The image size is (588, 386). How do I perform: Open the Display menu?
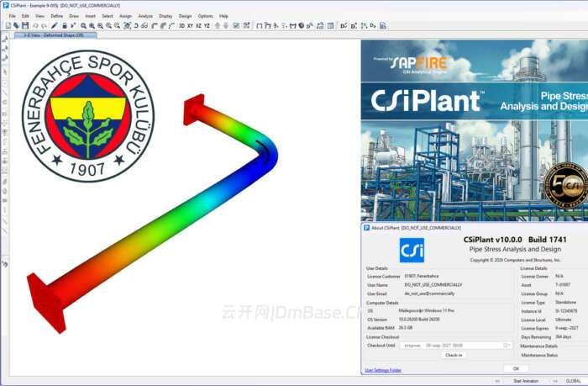pyautogui.click(x=165, y=16)
